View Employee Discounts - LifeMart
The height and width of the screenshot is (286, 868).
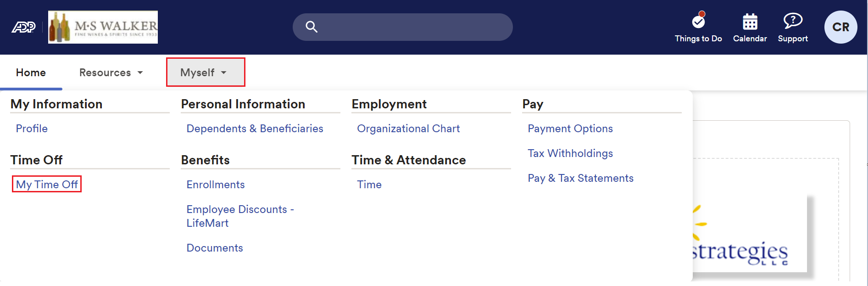point(240,216)
